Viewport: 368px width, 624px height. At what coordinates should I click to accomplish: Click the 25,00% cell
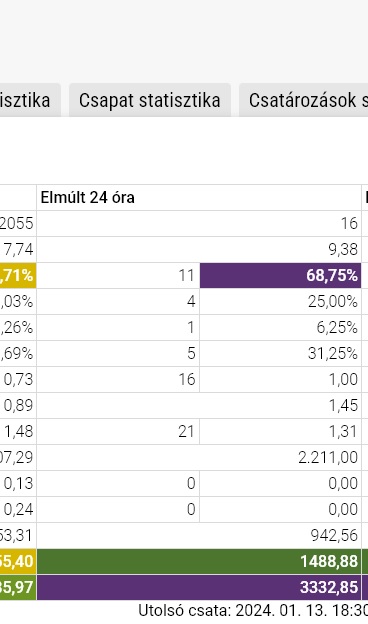coord(280,301)
